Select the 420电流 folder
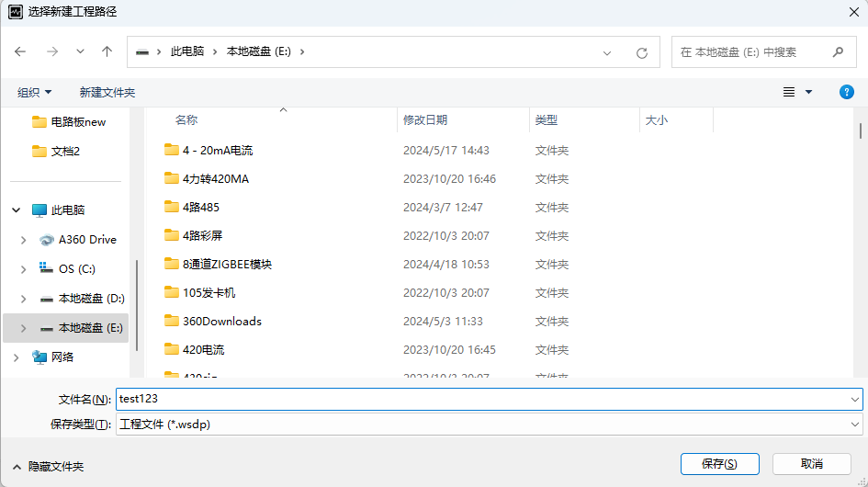 click(204, 350)
